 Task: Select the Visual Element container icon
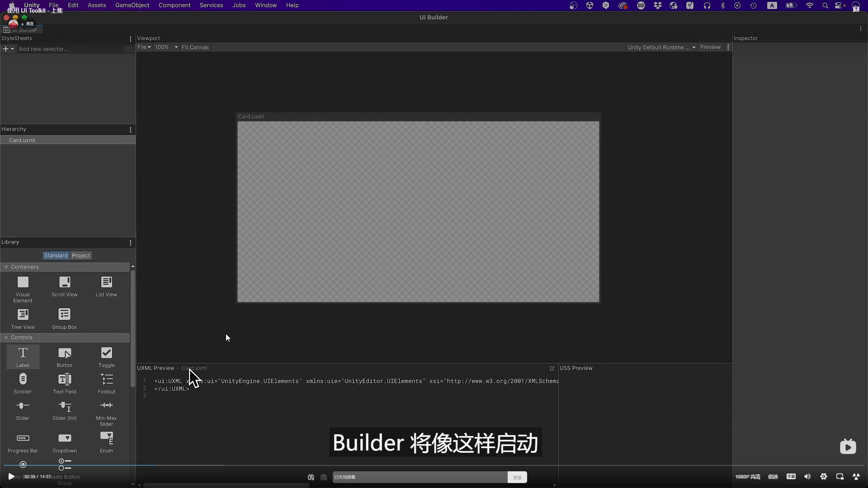tap(23, 282)
